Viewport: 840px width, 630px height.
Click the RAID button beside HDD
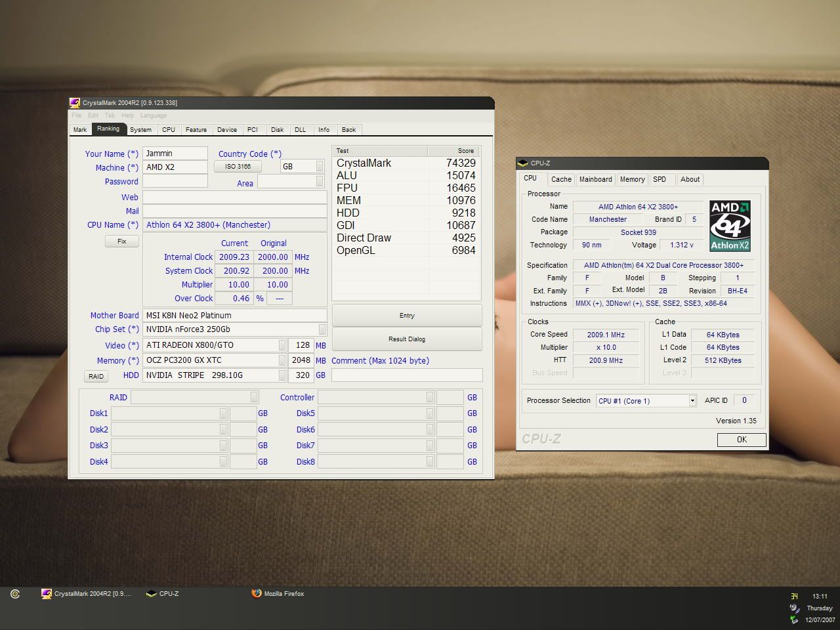96,376
